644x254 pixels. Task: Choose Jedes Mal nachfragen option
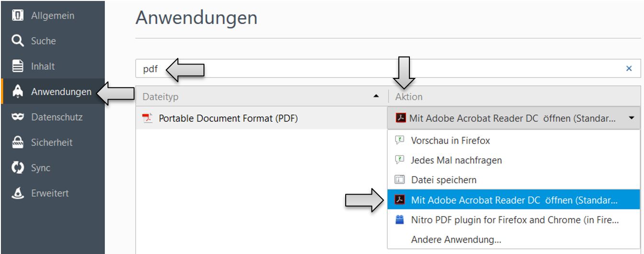click(x=456, y=160)
